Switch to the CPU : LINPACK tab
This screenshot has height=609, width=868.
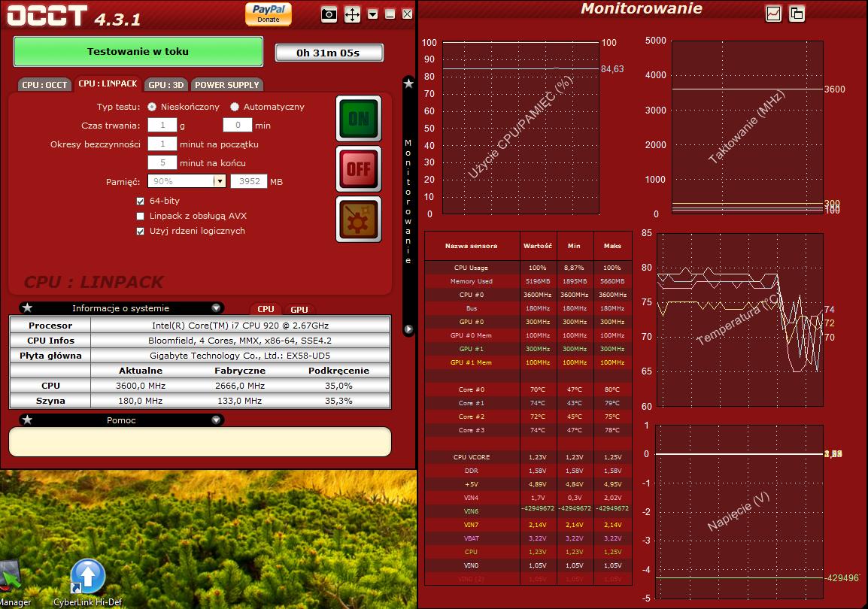[108, 83]
